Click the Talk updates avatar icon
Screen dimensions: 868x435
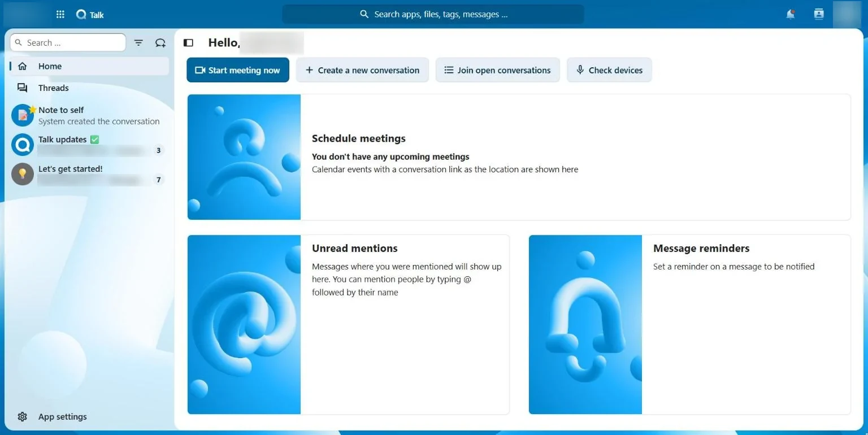point(23,145)
